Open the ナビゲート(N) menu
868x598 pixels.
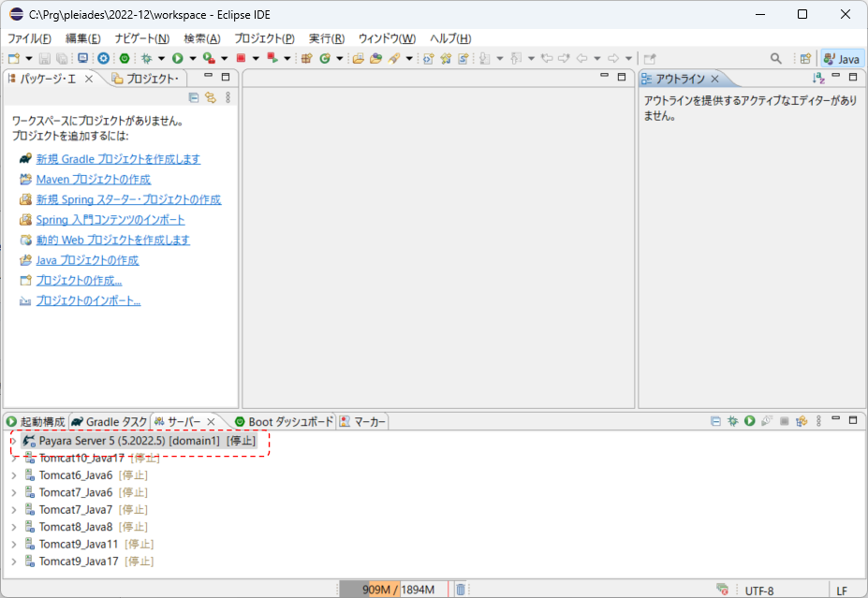(x=142, y=38)
